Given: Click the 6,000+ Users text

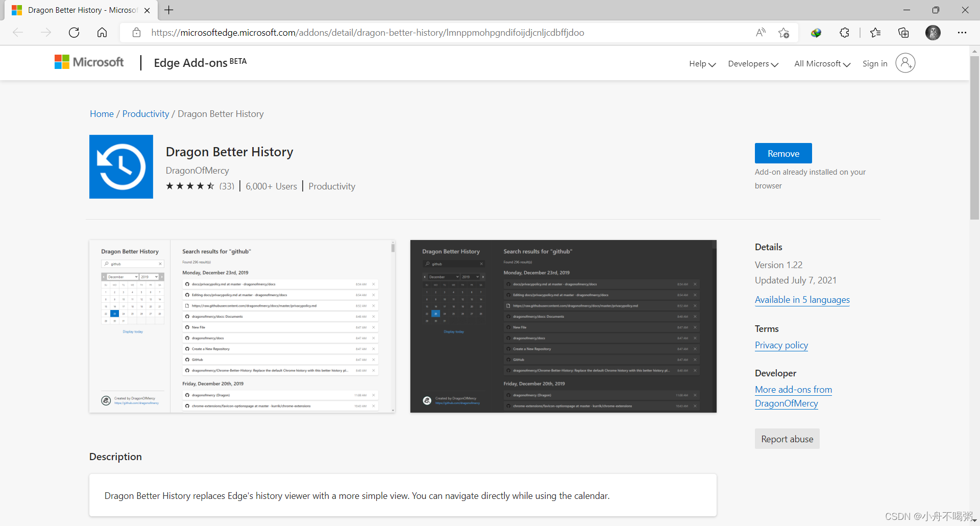Looking at the screenshot, I should (271, 186).
